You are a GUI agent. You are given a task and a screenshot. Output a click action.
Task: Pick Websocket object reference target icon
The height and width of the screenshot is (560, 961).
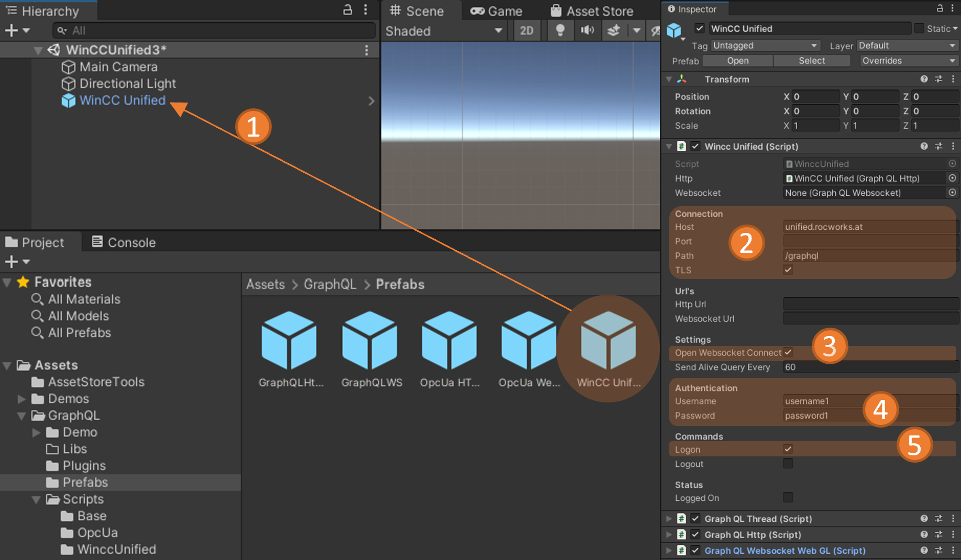(x=952, y=193)
